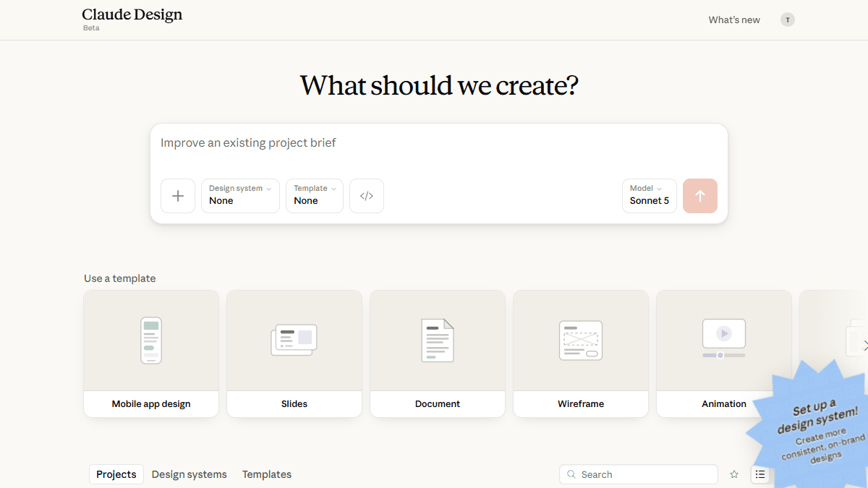Choose the Slides template label
This screenshot has height=488, width=868.
tap(294, 404)
